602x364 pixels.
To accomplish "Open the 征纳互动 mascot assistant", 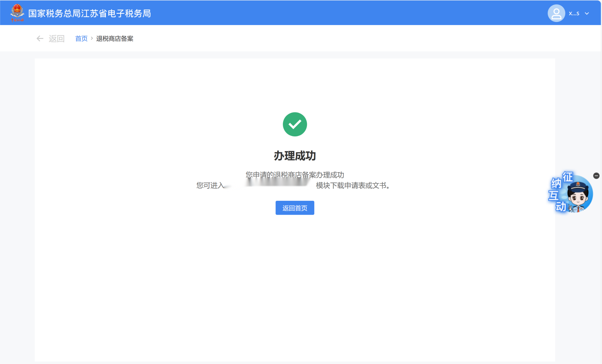I will pos(578,196).
